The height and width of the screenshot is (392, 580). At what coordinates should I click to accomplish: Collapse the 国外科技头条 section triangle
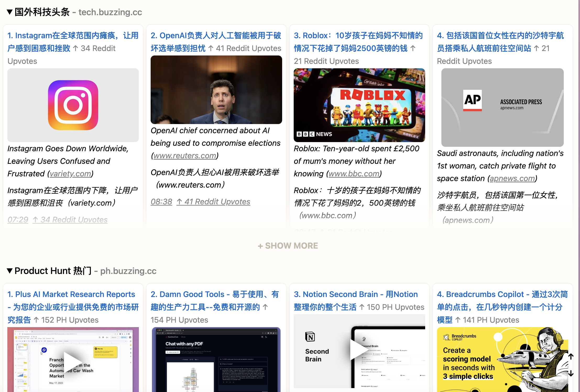pos(10,12)
